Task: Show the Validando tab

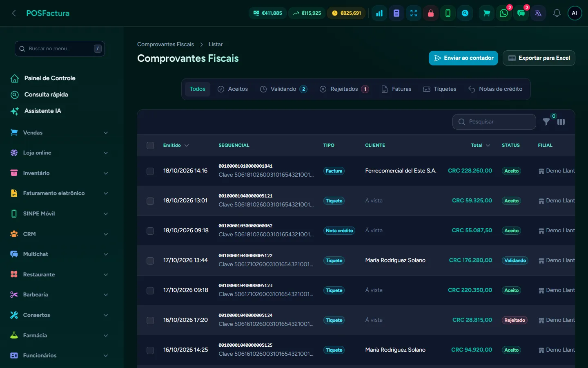Action: click(284, 89)
